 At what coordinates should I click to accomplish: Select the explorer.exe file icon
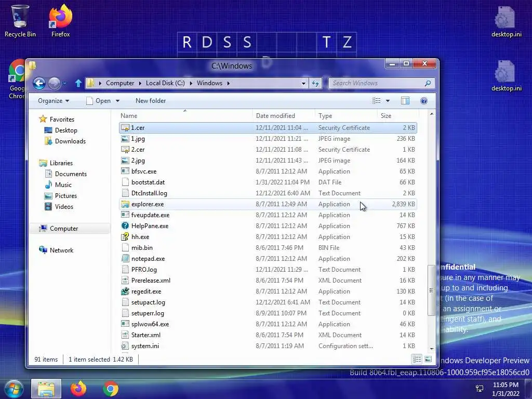point(125,204)
